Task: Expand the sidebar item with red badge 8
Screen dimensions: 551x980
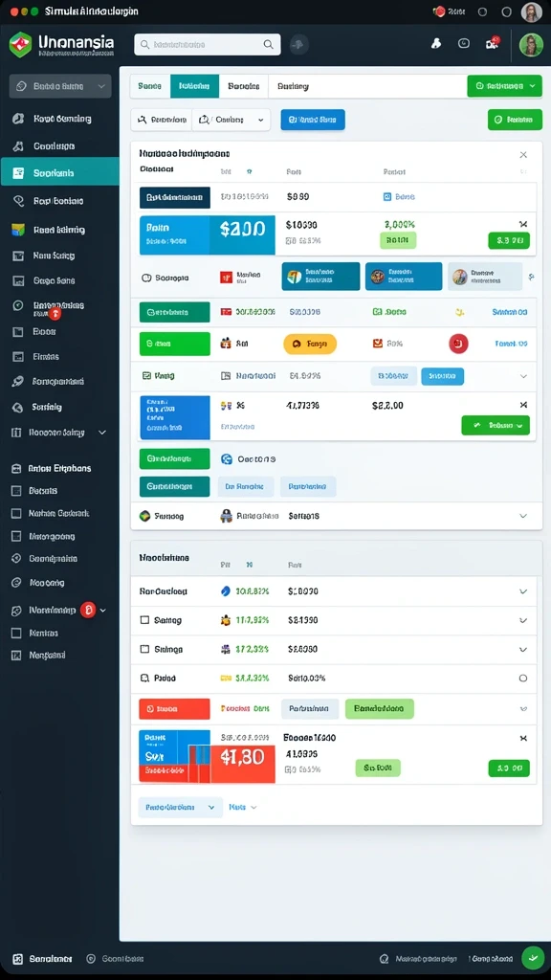Action: click(x=59, y=610)
